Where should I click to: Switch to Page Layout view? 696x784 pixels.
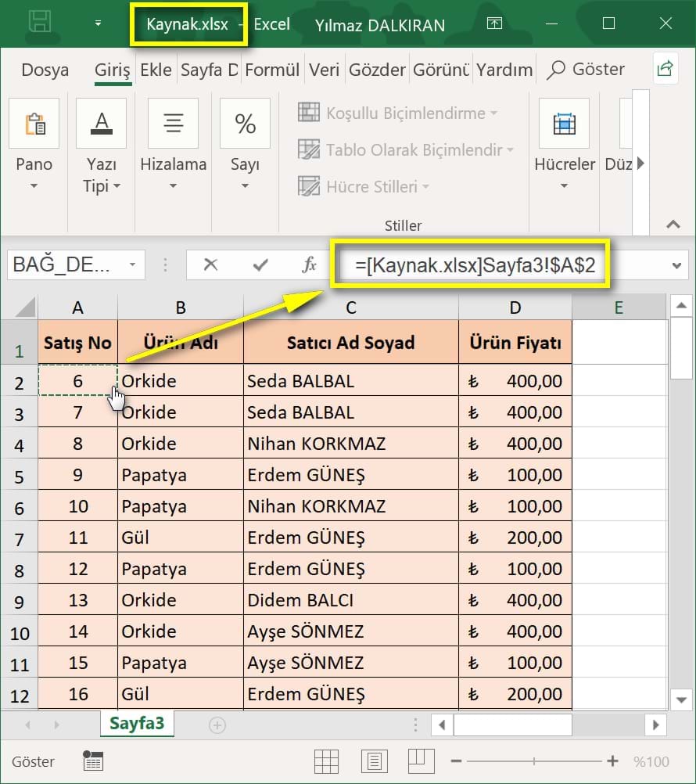[374, 761]
